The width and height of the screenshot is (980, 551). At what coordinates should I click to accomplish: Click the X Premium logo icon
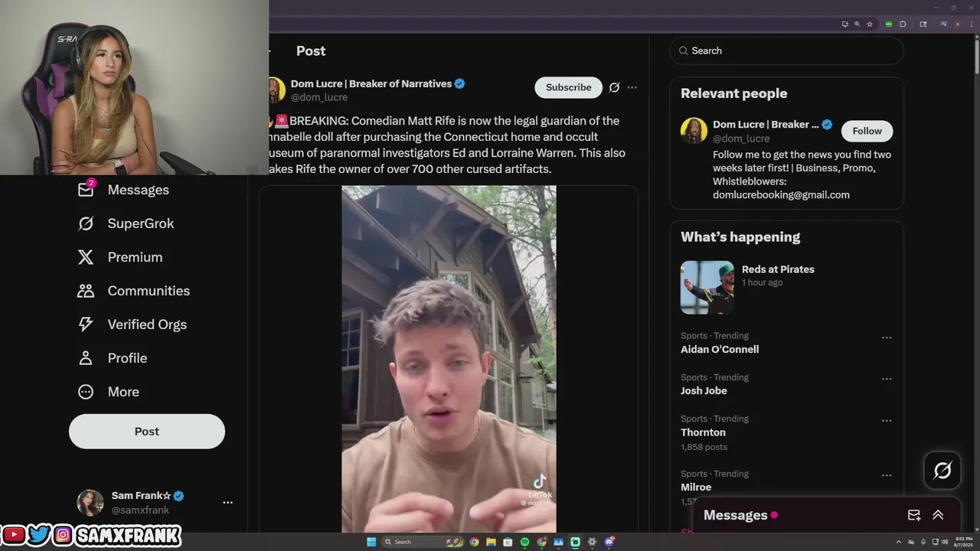(86, 257)
